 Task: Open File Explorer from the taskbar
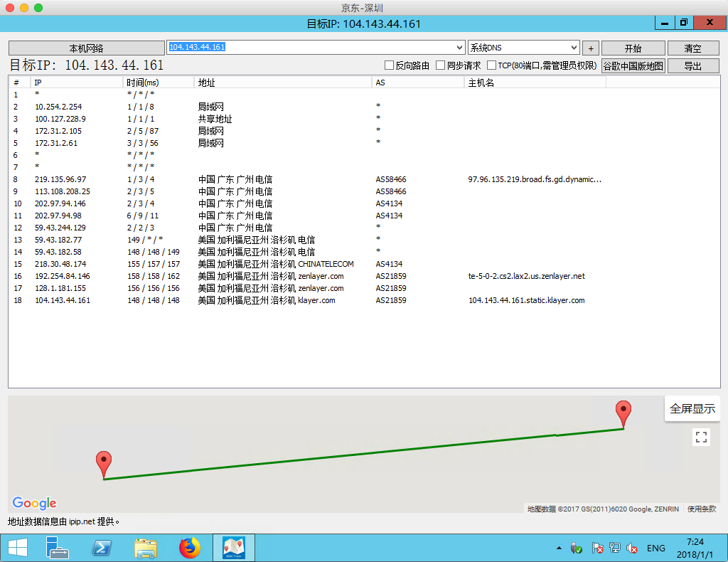pyautogui.click(x=146, y=548)
